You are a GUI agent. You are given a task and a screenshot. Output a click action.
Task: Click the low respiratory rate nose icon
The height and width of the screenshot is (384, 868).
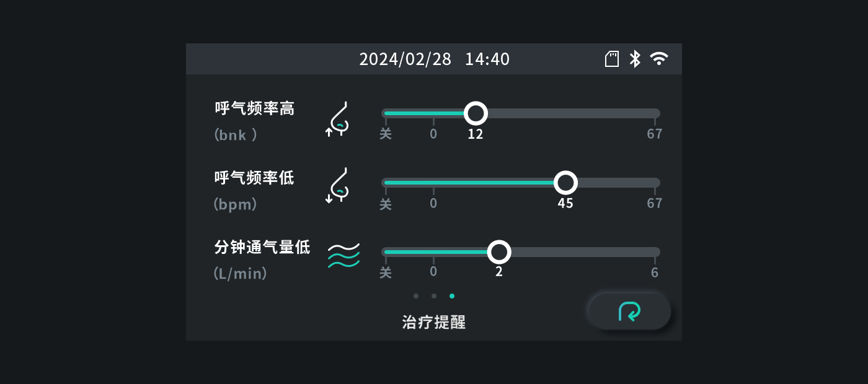tap(339, 185)
